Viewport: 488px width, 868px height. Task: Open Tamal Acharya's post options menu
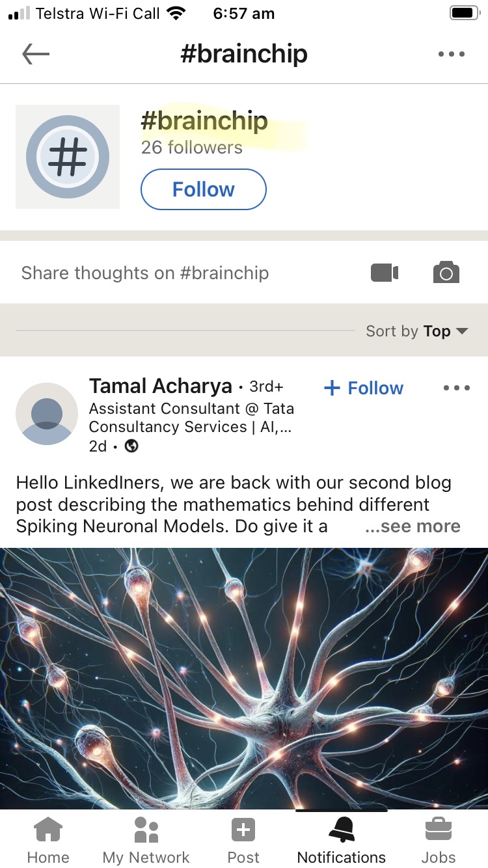(456, 388)
